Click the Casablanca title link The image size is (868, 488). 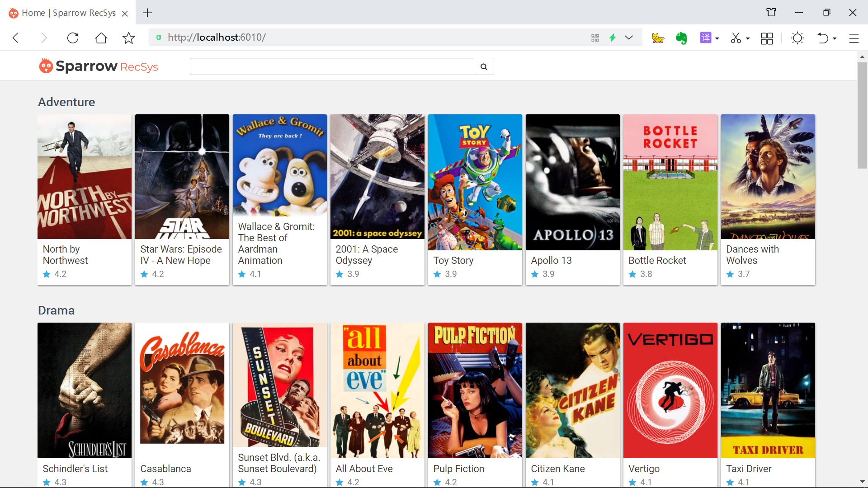(165, 469)
